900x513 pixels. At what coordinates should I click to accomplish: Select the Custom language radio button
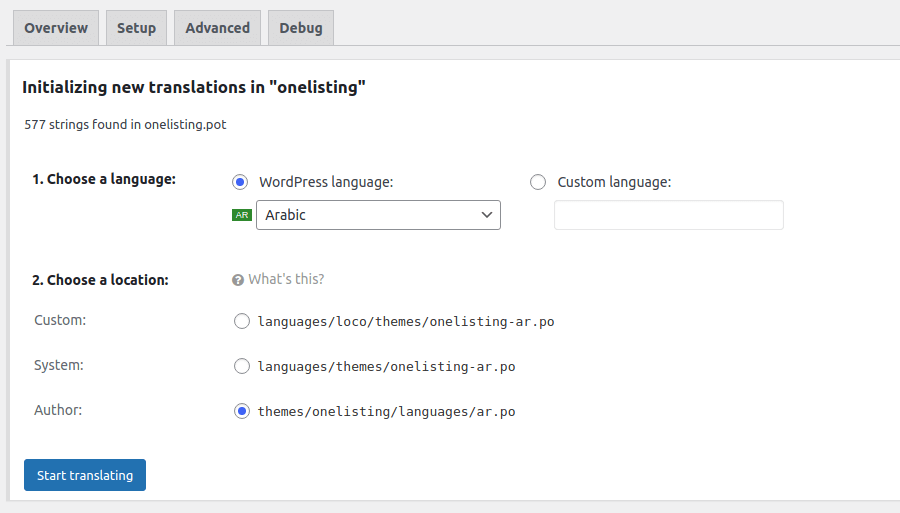point(538,182)
